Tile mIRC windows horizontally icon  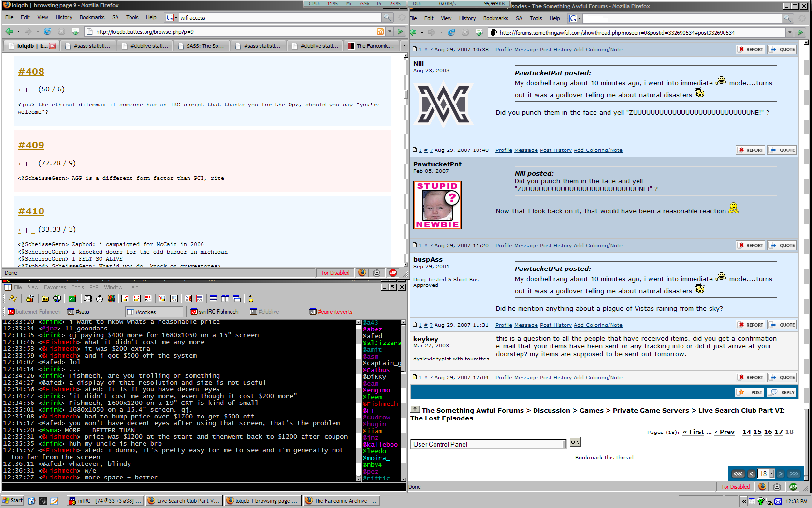(213, 299)
